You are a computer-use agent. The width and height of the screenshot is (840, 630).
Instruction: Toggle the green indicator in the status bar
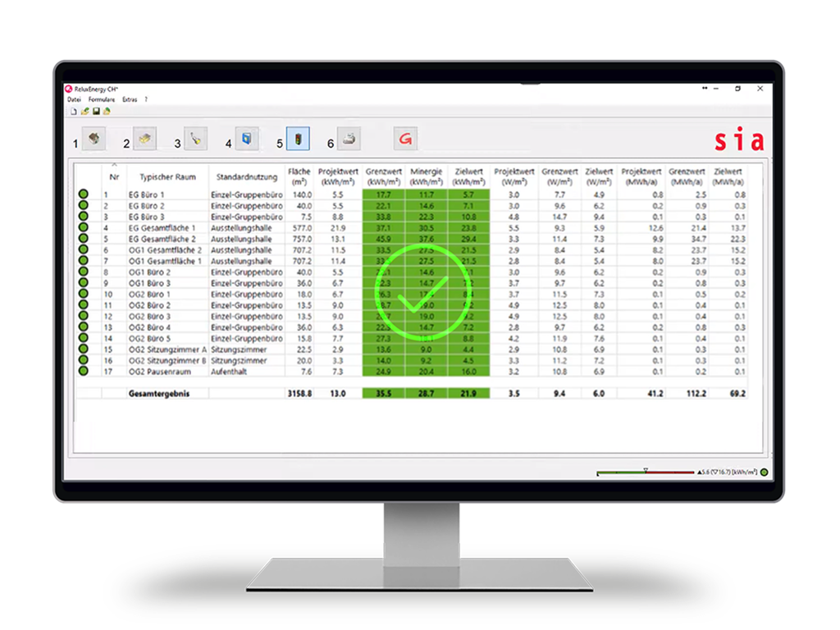tap(764, 473)
